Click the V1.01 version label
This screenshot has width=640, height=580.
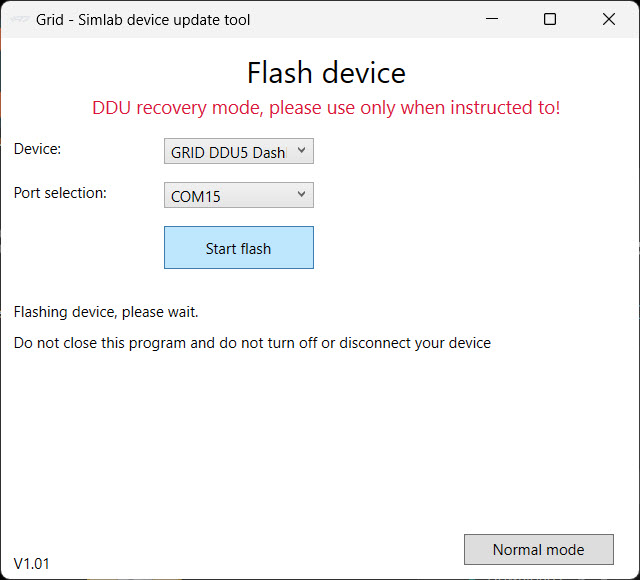(x=31, y=564)
